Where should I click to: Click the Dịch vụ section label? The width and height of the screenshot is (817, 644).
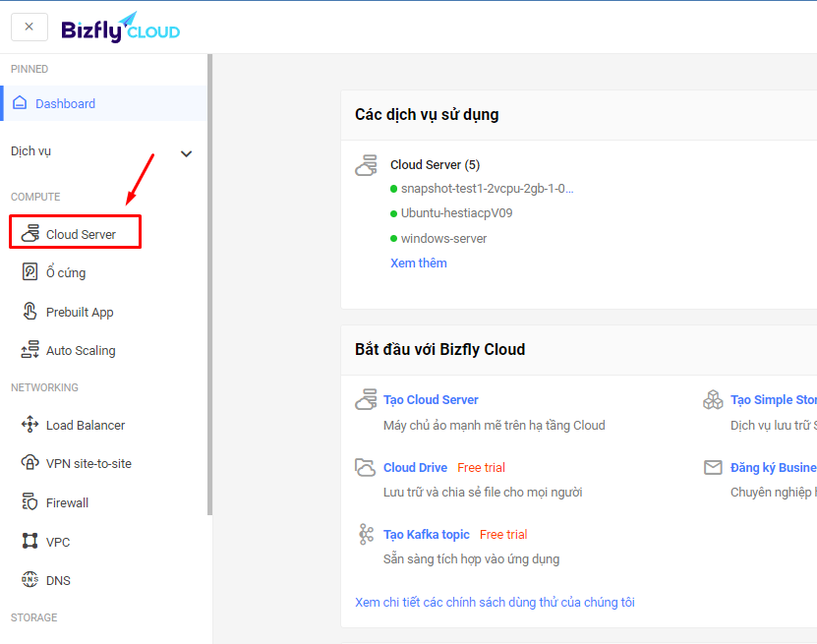pyautogui.click(x=30, y=151)
